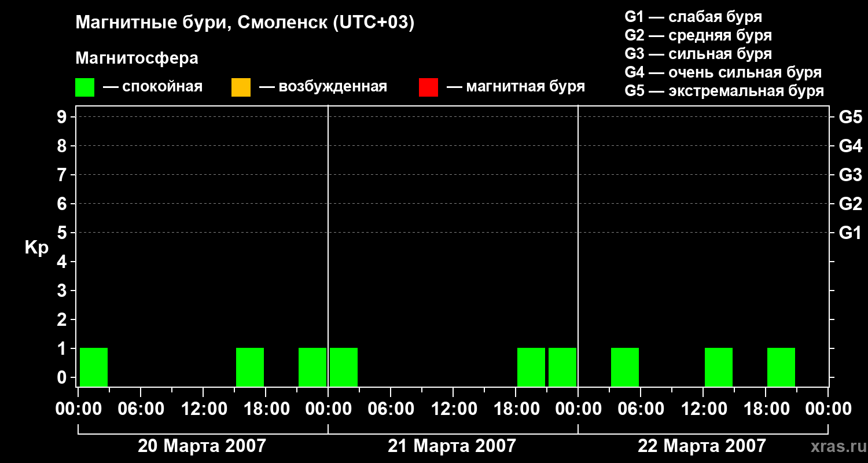This screenshot has width=868, height=463.
Task: Select the chart title 'Магнитные бури, Смоленск (UTC+03)'
Action: [x=245, y=23]
